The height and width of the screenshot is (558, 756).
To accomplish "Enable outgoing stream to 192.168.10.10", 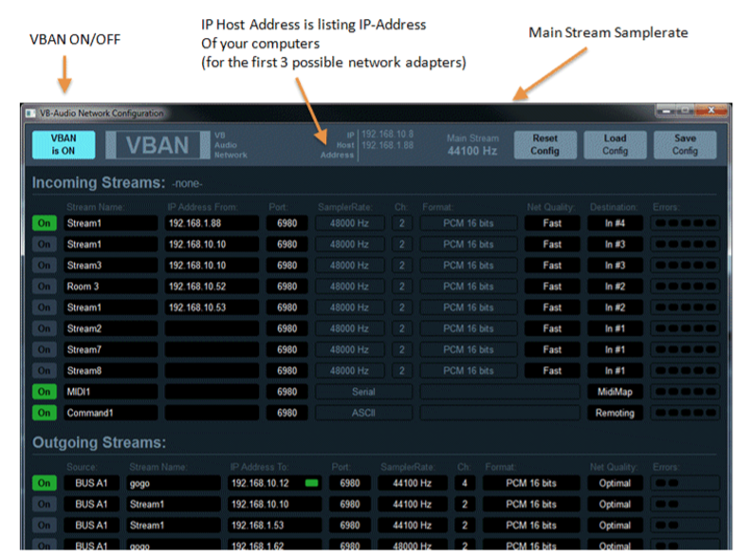I will click(44, 504).
